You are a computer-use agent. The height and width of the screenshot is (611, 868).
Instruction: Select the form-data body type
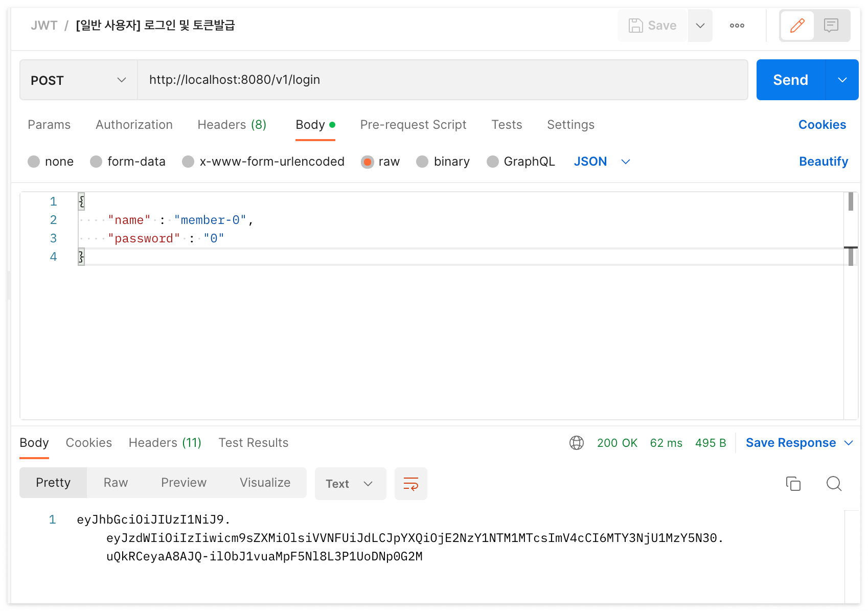(128, 162)
